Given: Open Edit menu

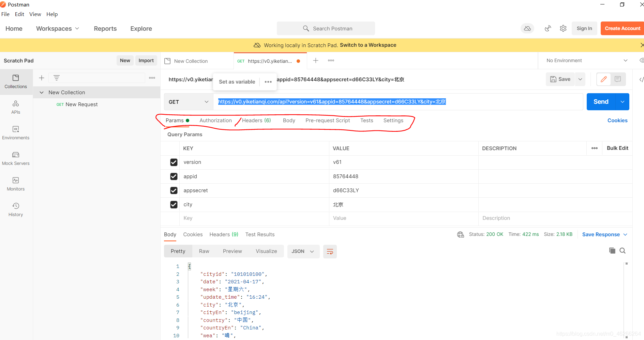Looking at the screenshot, I should [x=19, y=14].
